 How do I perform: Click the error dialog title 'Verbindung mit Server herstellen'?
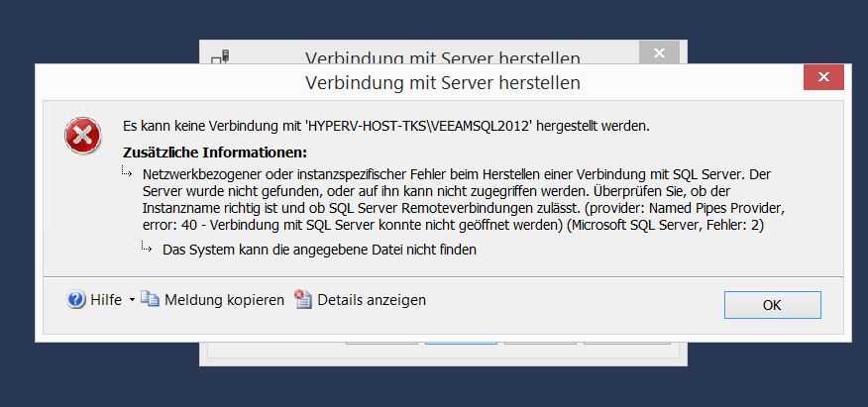click(442, 83)
